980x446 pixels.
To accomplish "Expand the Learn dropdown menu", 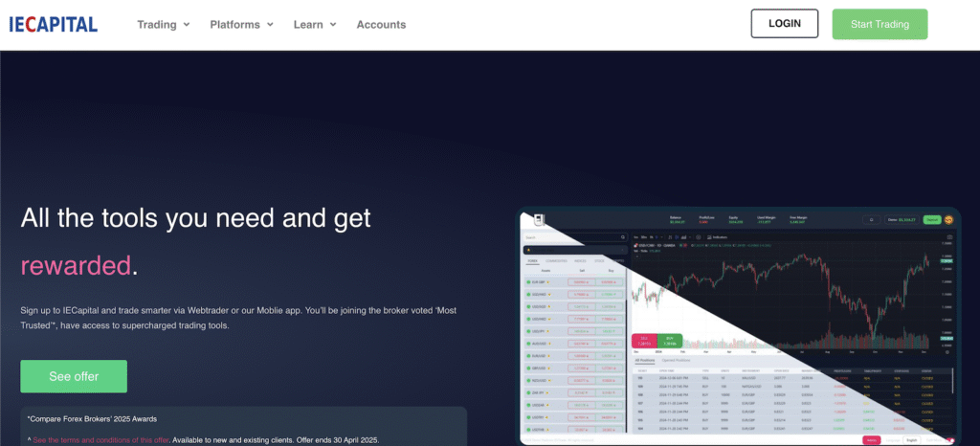I will click(315, 25).
